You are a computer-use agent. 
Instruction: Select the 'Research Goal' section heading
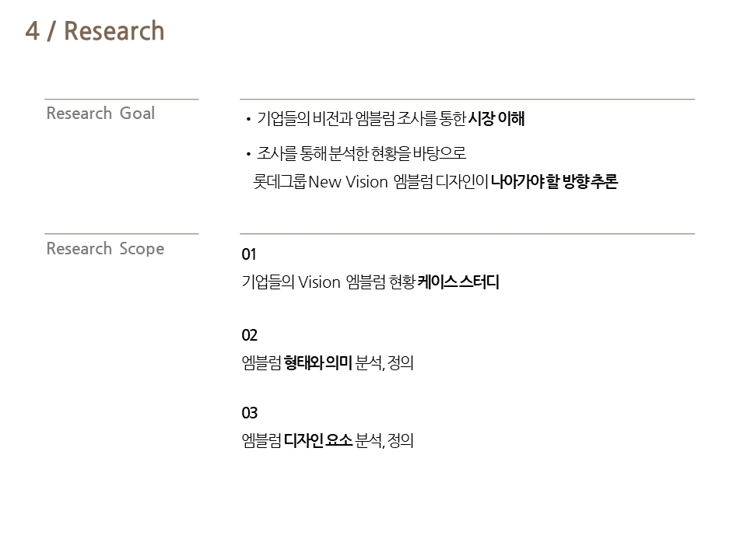[100, 114]
